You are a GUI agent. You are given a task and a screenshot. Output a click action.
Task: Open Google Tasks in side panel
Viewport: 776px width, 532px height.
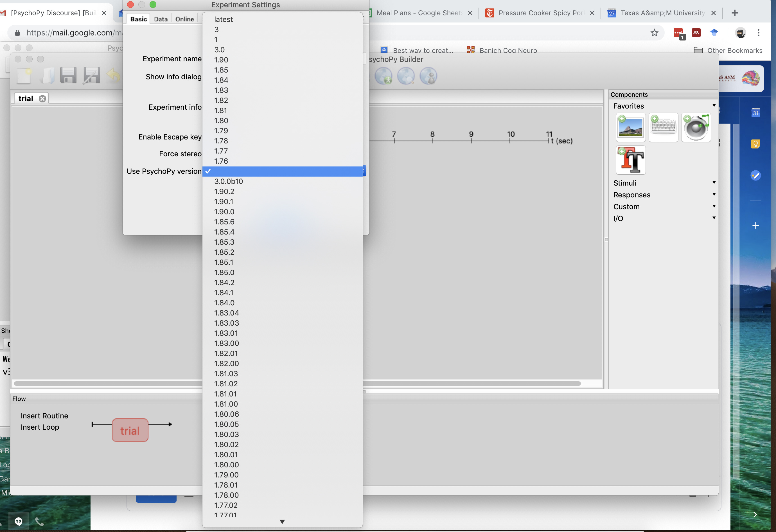pyautogui.click(x=755, y=175)
